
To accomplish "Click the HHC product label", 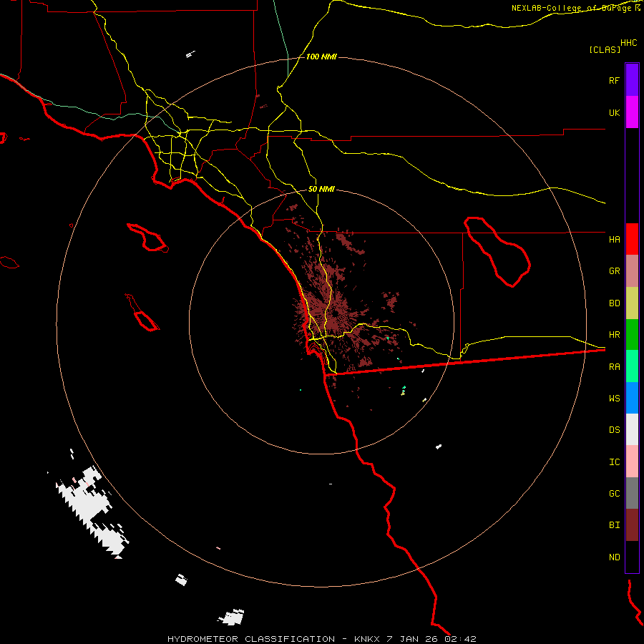I will 629,43.
